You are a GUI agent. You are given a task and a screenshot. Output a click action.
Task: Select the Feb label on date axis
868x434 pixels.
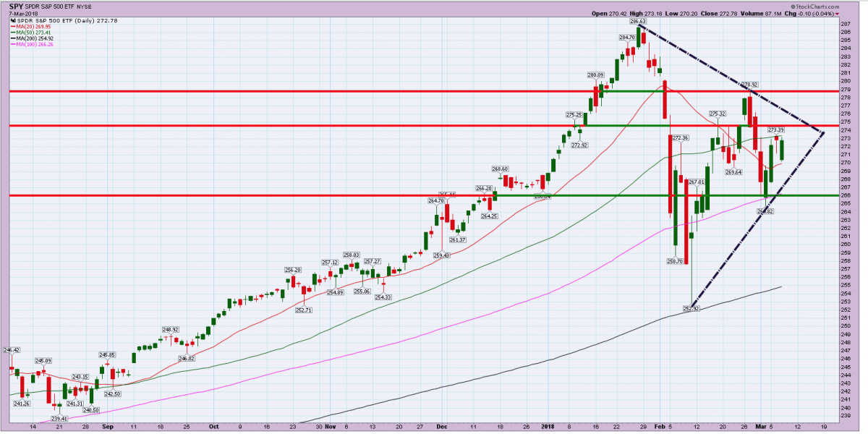658,427
